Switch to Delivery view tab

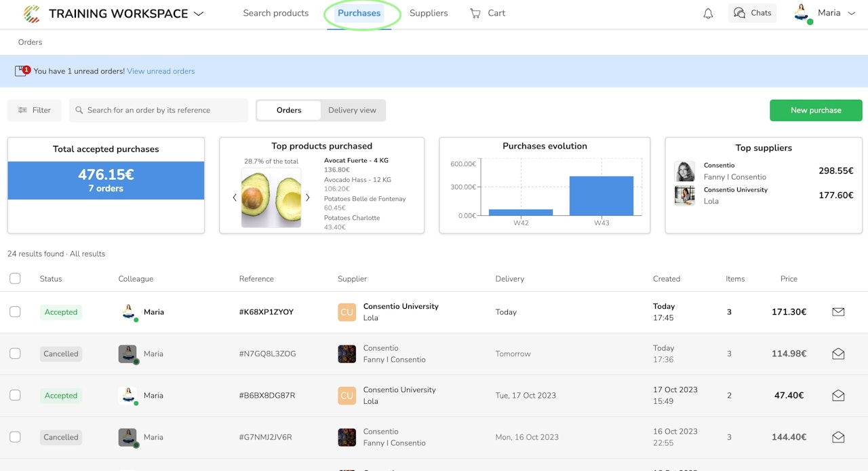[352, 110]
